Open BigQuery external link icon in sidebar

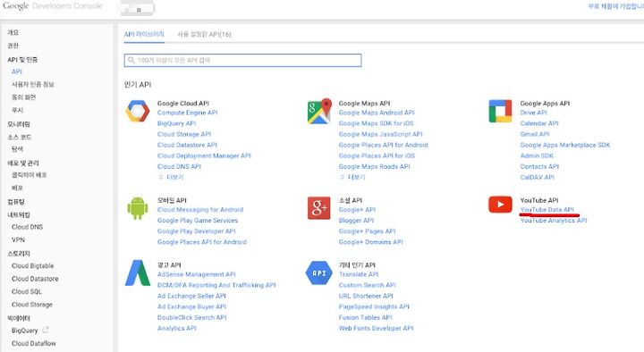pos(46,330)
